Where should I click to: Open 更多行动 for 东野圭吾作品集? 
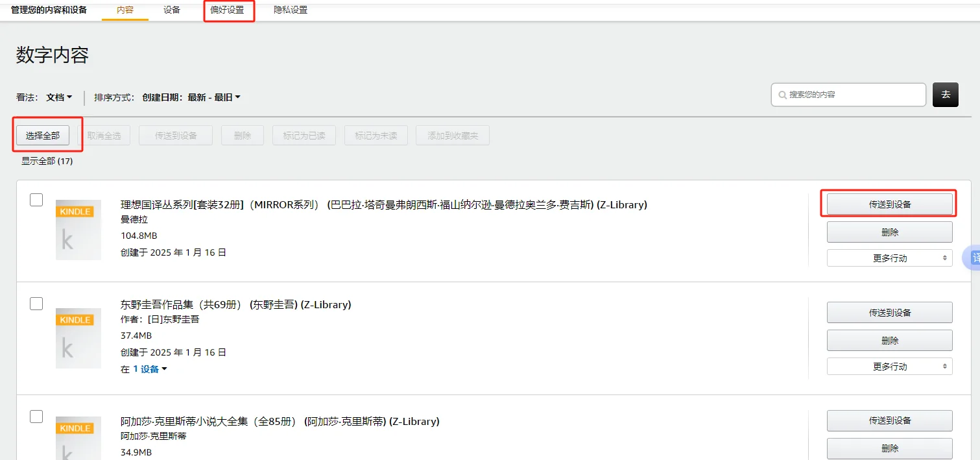(890, 367)
